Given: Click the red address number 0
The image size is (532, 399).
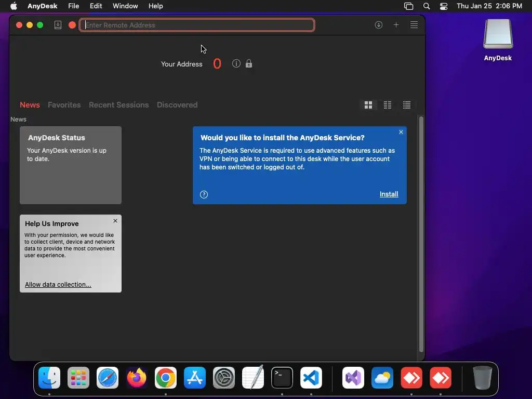Looking at the screenshot, I should pos(217,64).
